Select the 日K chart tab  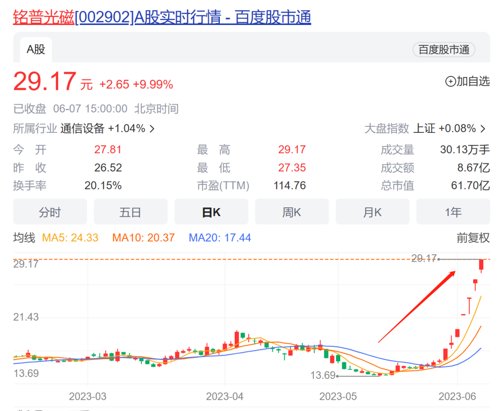(211, 212)
